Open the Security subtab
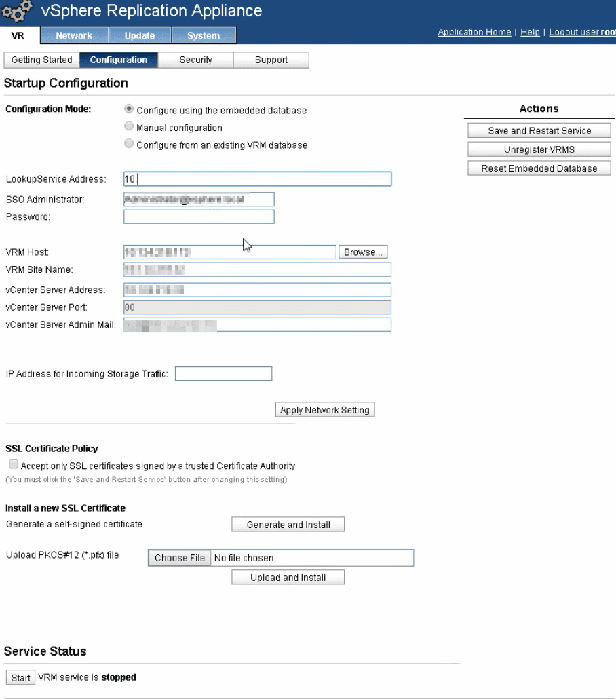The image size is (616, 699). [195, 60]
